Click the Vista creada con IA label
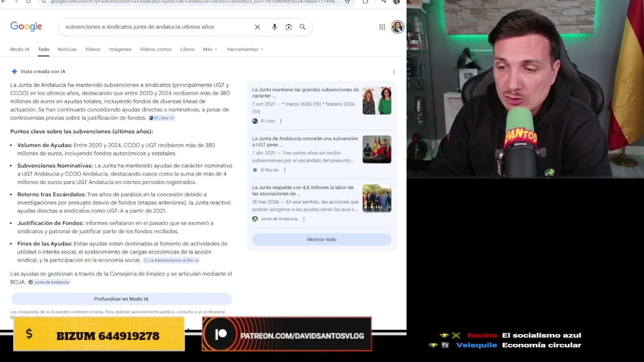Image resolution: width=644 pixels, height=362 pixels. [43, 72]
